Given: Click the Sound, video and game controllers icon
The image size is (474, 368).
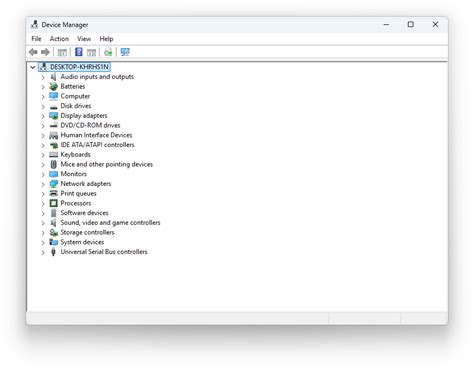Looking at the screenshot, I should tap(53, 222).
